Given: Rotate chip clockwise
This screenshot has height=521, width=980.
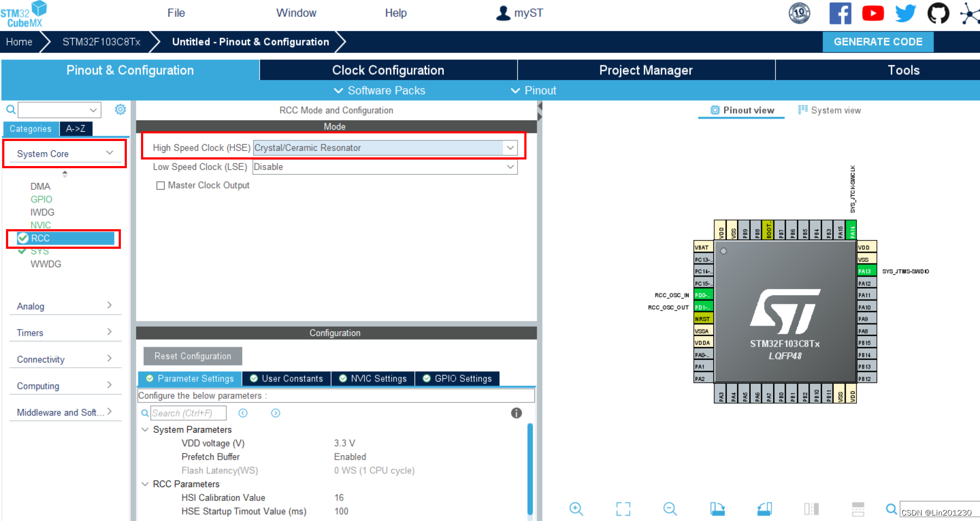Looking at the screenshot, I should pyautogui.click(x=718, y=508).
